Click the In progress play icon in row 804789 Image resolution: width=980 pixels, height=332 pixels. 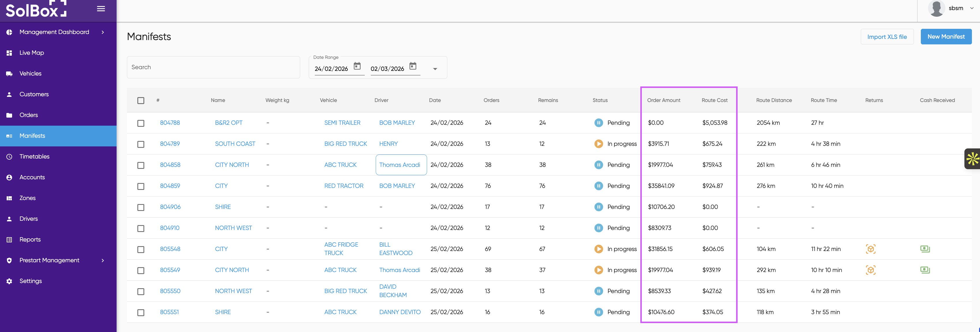599,144
